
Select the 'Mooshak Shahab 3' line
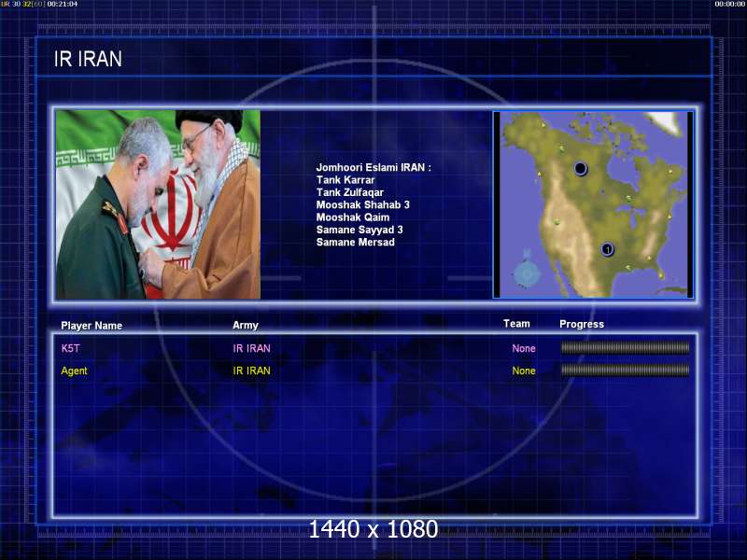click(x=363, y=204)
